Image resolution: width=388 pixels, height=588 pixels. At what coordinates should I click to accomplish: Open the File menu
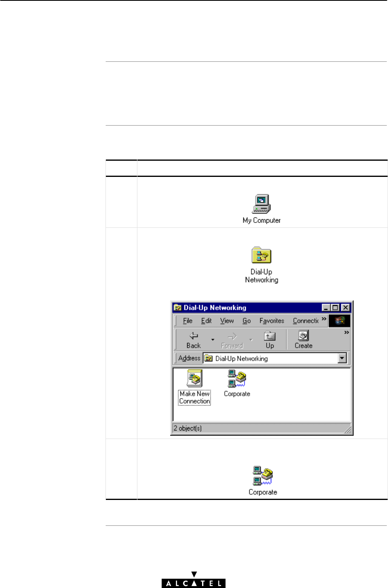pyautogui.click(x=188, y=321)
